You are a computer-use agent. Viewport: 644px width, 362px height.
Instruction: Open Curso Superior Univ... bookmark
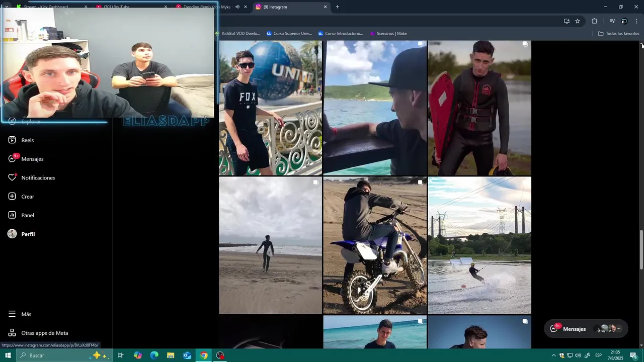click(289, 34)
